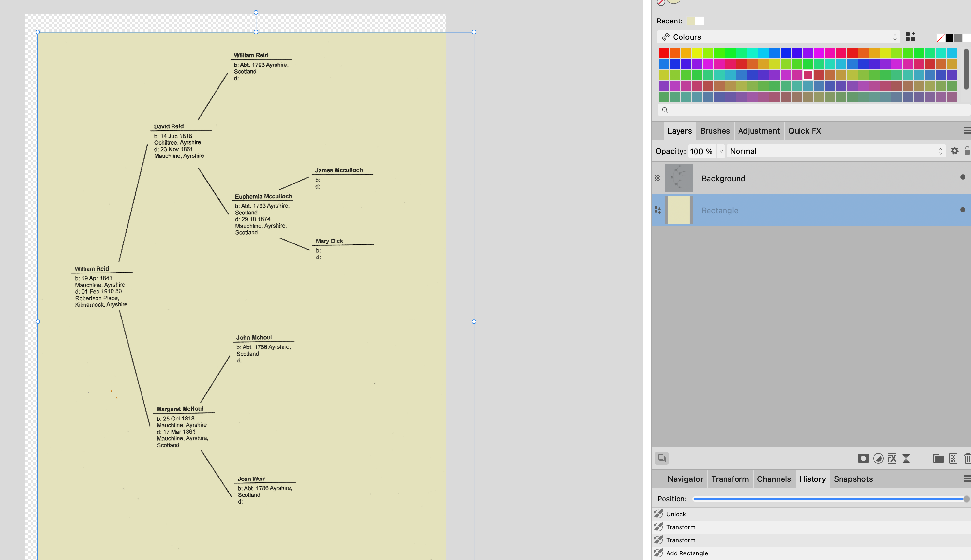
Task: Pick the grey swatch beside the palette menu
Action: click(958, 38)
